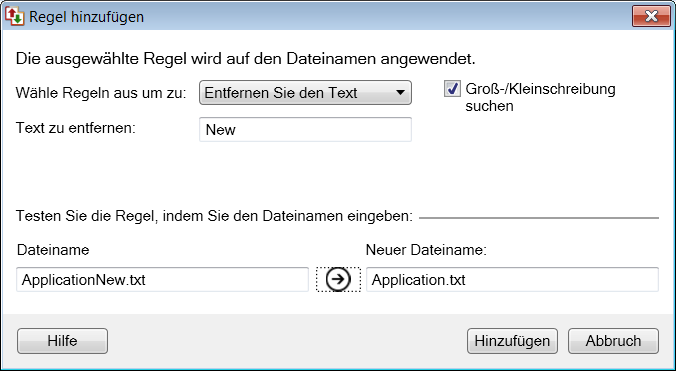Click the description sentence about Dateinamen angewendet
This screenshot has height=371, width=676.
[x=246, y=59]
